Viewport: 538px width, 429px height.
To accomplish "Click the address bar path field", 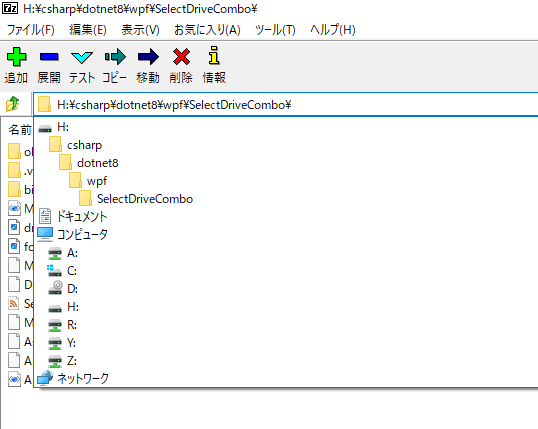I will [x=285, y=104].
